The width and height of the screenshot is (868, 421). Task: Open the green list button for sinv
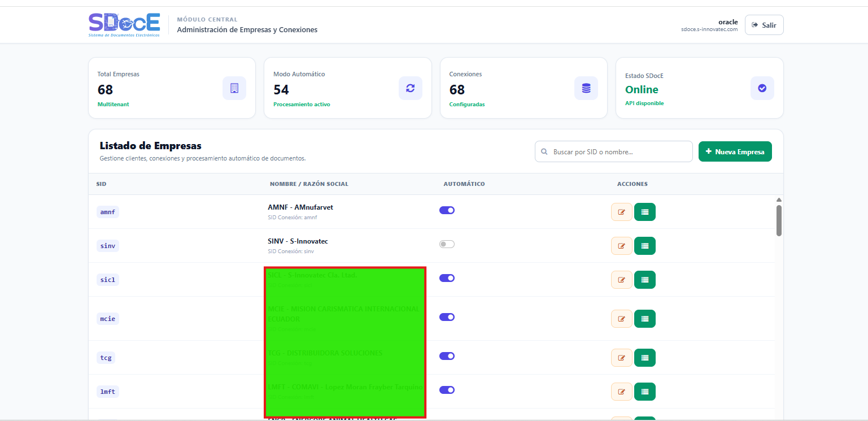point(645,246)
